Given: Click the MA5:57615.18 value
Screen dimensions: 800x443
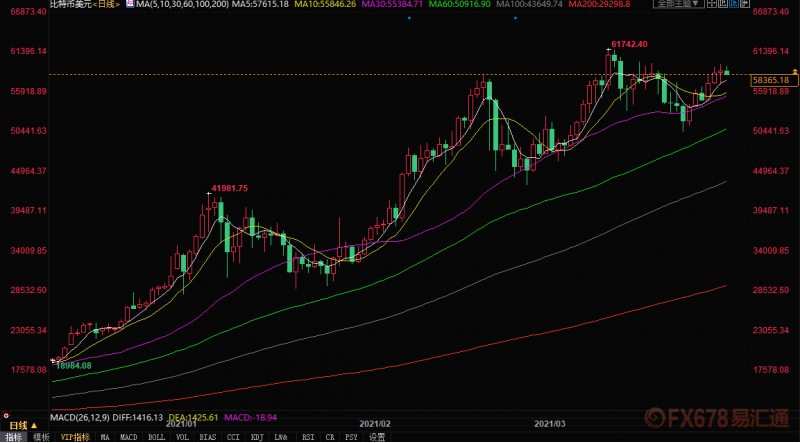Looking at the screenshot, I should pyautogui.click(x=260, y=4).
